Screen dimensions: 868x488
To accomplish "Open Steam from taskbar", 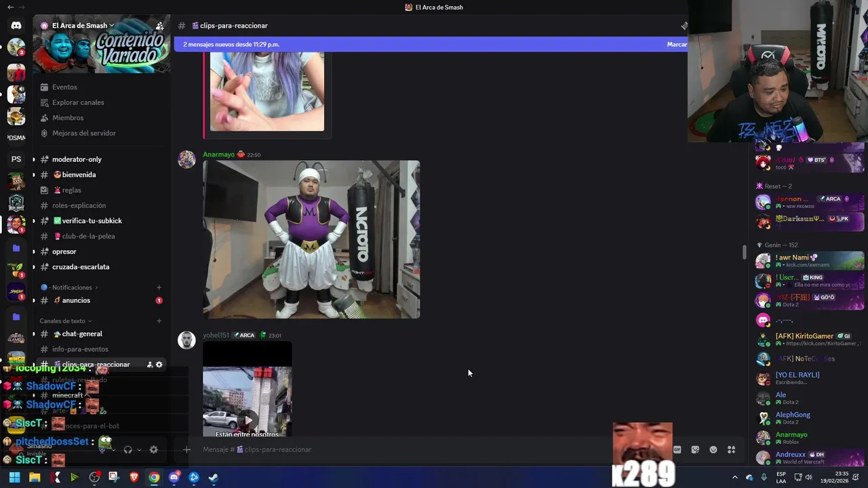I will click(x=213, y=477).
